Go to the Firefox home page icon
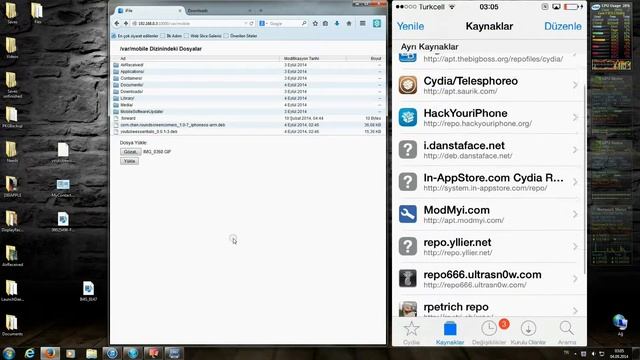This screenshot has width=640, height=360. [349, 24]
